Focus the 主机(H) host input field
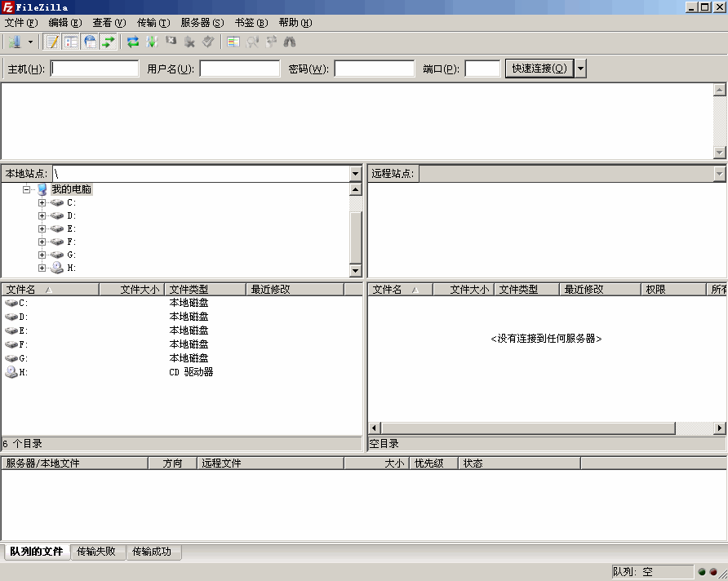The width and height of the screenshot is (728, 581). click(x=95, y=69)
